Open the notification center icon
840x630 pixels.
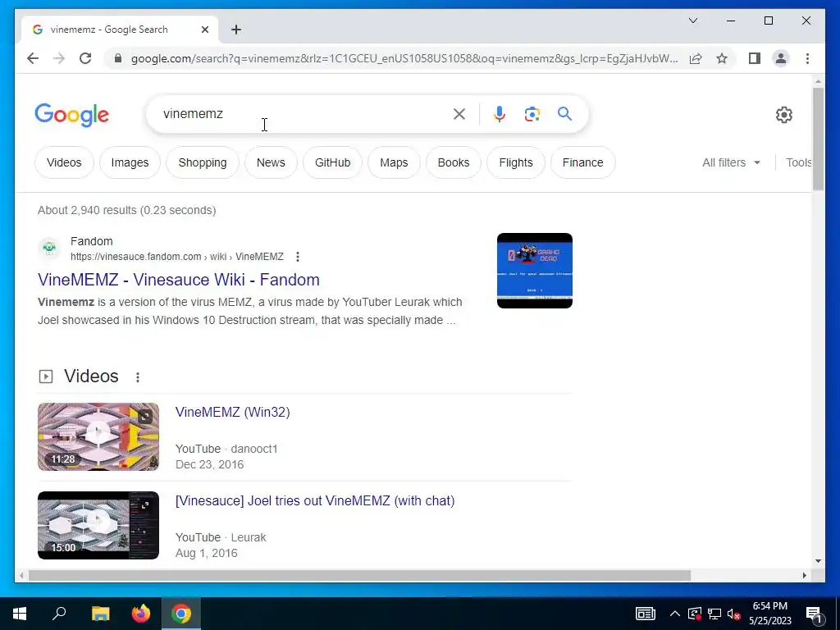(x=814, y=614)
